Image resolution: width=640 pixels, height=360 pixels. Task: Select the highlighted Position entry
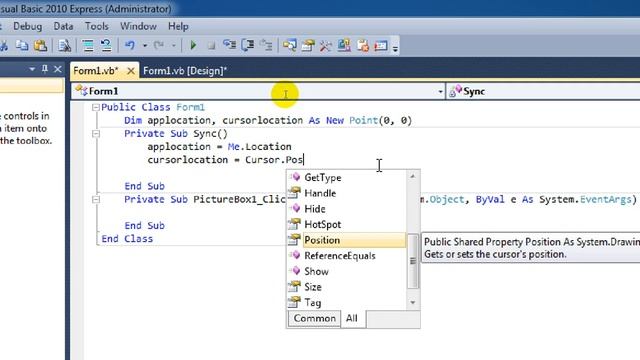click(x=347, y=240)
